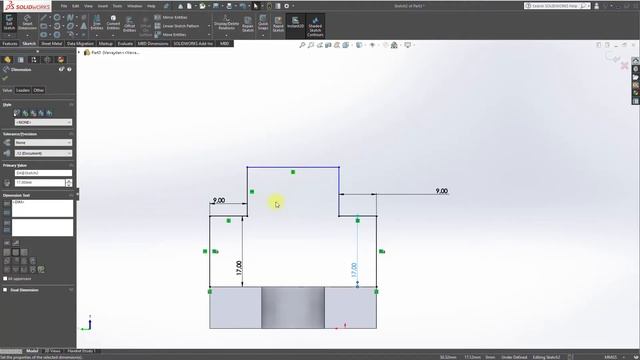Click the Convert Entities tool
Screen dimensions: 640x360
(x=113, y=23)
